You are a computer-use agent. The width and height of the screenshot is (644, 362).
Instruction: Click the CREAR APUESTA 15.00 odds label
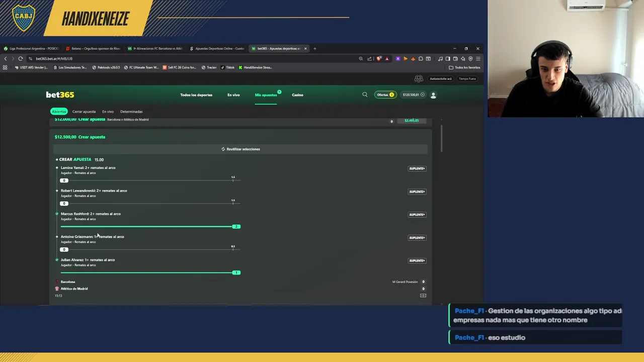pos(82,159)
